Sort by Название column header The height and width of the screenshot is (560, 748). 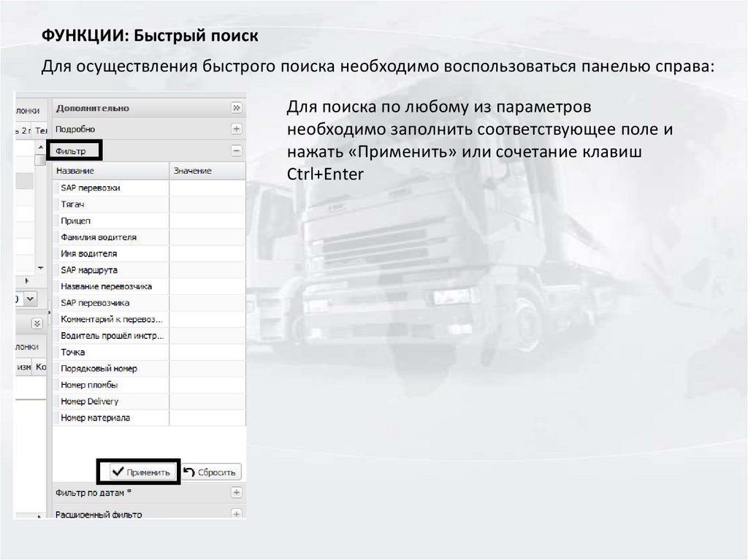(110, 171)
